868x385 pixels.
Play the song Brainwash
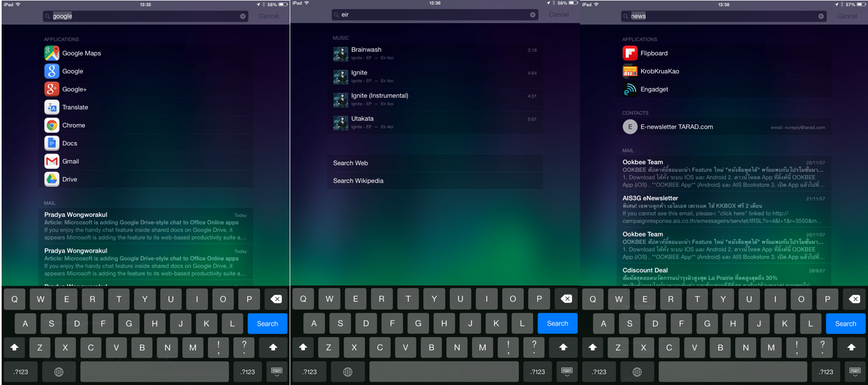pos(435,53)
